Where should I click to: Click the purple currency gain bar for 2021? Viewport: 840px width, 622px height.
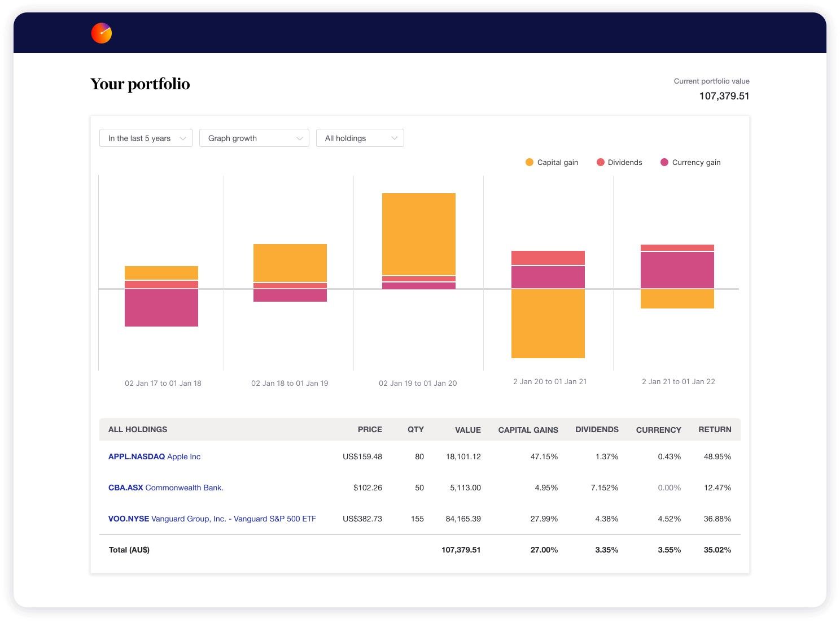[677, 270]
